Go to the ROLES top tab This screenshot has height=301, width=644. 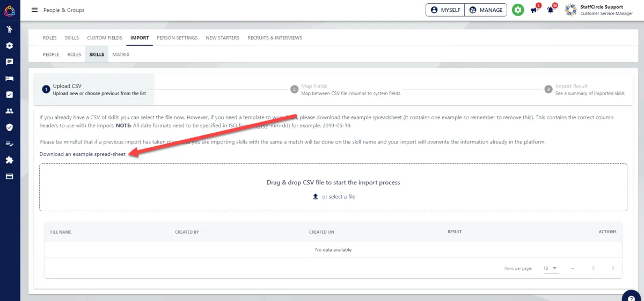click(x=50, y=38)
